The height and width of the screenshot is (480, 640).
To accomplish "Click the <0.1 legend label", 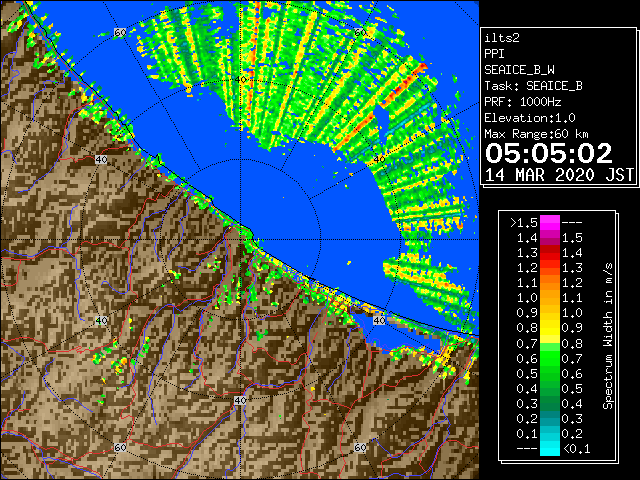I will tap(577, 449).
